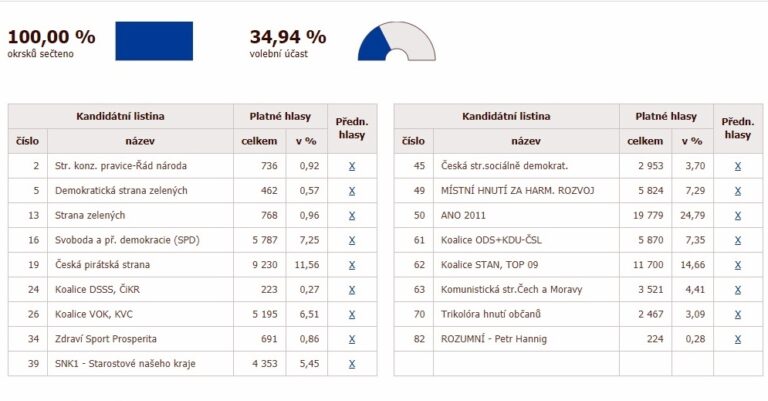Open preferential votes for Svoboda a př. demokracie
This screenshot has width=768, height=401.
[352, 240]
